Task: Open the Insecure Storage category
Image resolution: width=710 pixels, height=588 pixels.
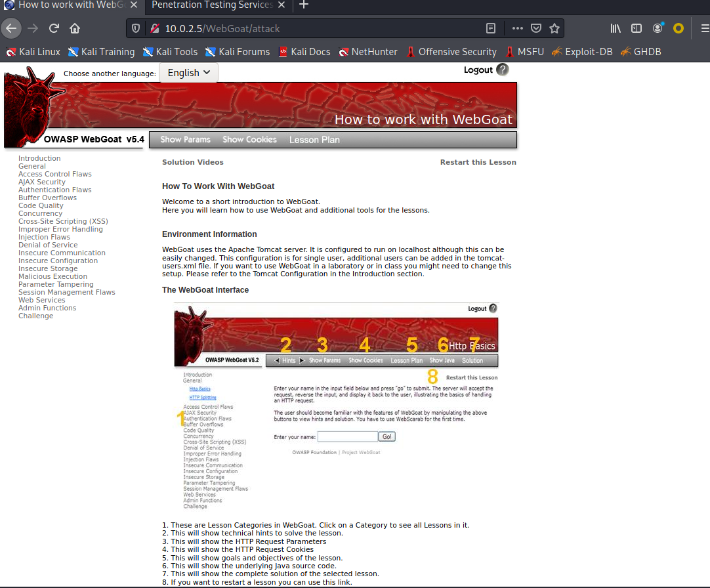Action: coord(48,268)
